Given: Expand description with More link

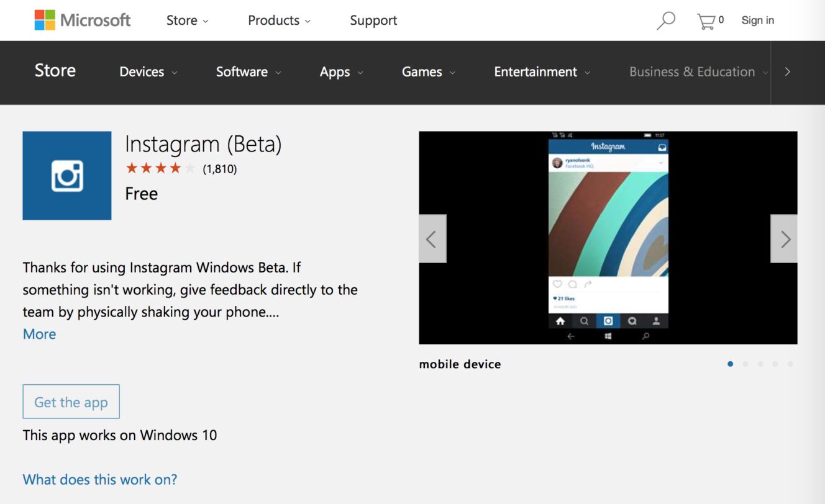Looking at the screenshot, I should click(39, 334).
